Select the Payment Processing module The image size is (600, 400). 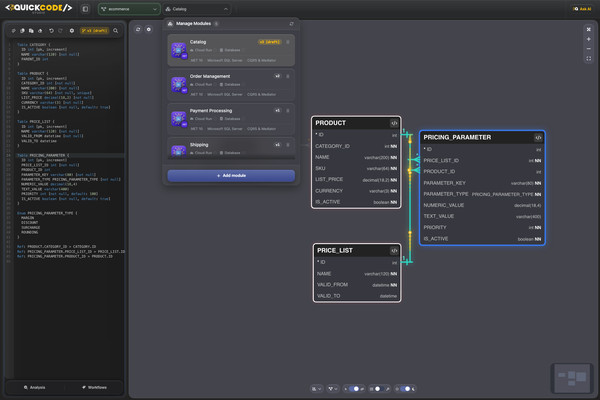[x=231, y=119]
